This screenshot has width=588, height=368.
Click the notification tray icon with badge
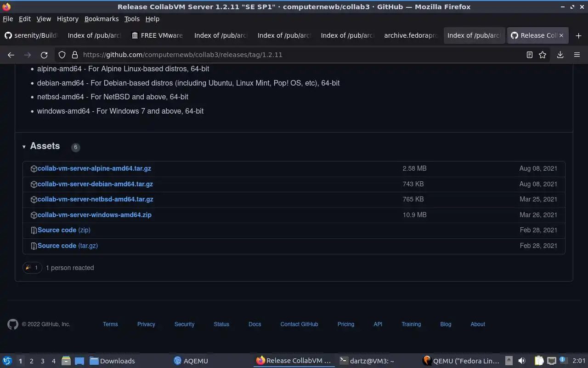[564, 361]
